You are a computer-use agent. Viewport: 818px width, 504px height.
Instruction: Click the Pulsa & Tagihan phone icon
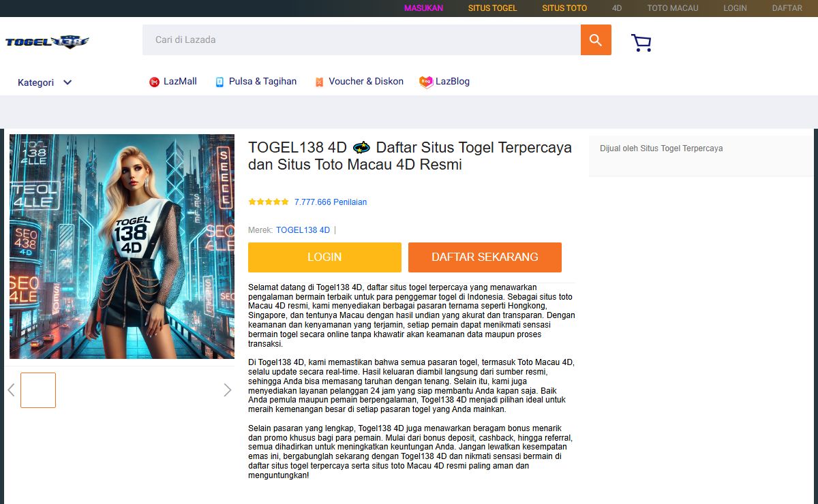click(x=219, y=82)
